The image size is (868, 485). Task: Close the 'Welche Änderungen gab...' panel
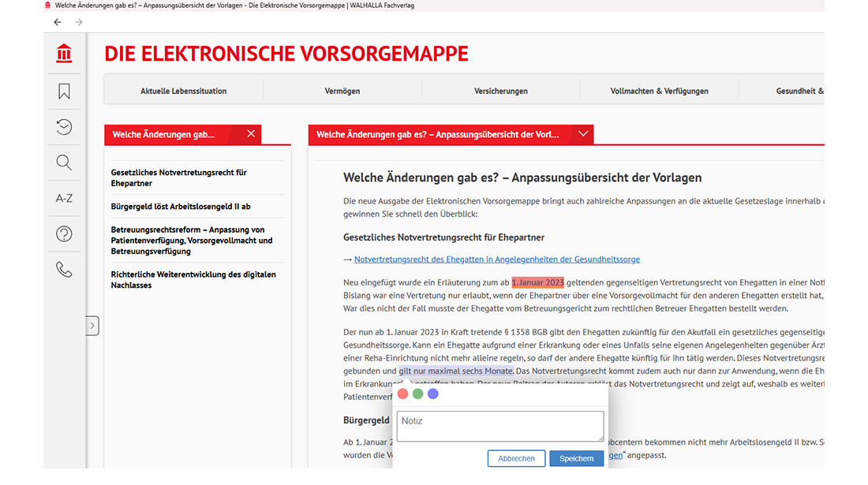point(251,134)
